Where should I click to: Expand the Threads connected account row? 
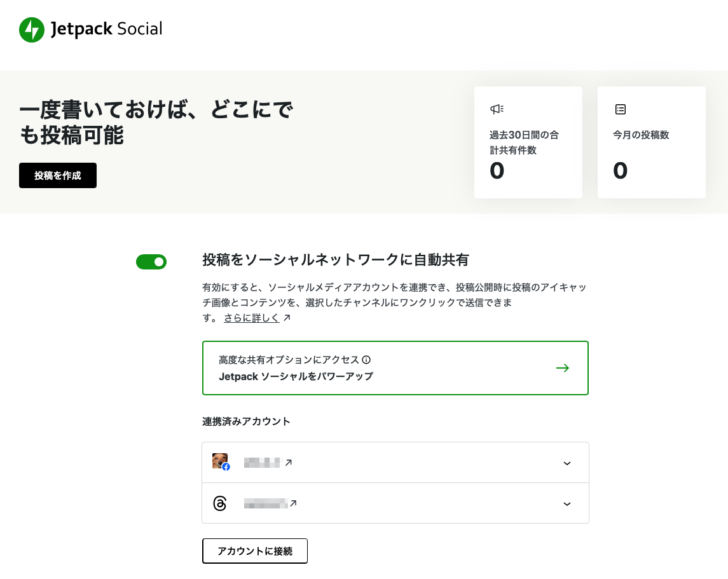pos(567,504)
